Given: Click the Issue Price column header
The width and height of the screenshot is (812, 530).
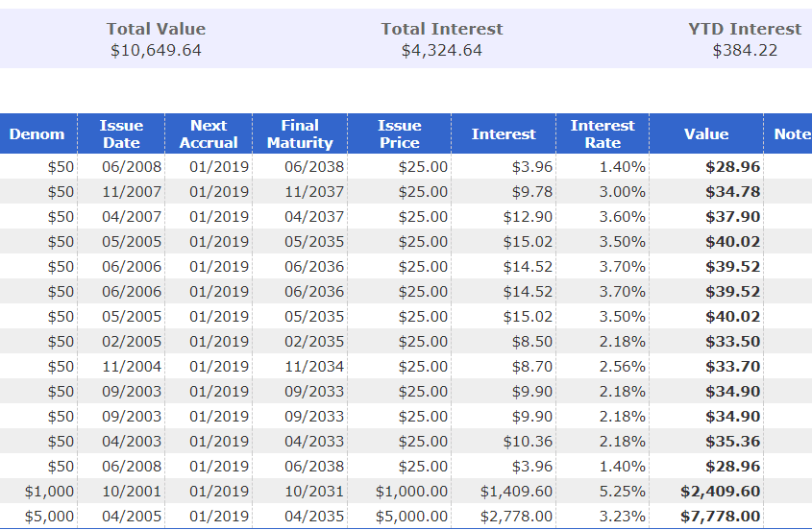Looking at the screenshot, I should (x=399, y=134).
